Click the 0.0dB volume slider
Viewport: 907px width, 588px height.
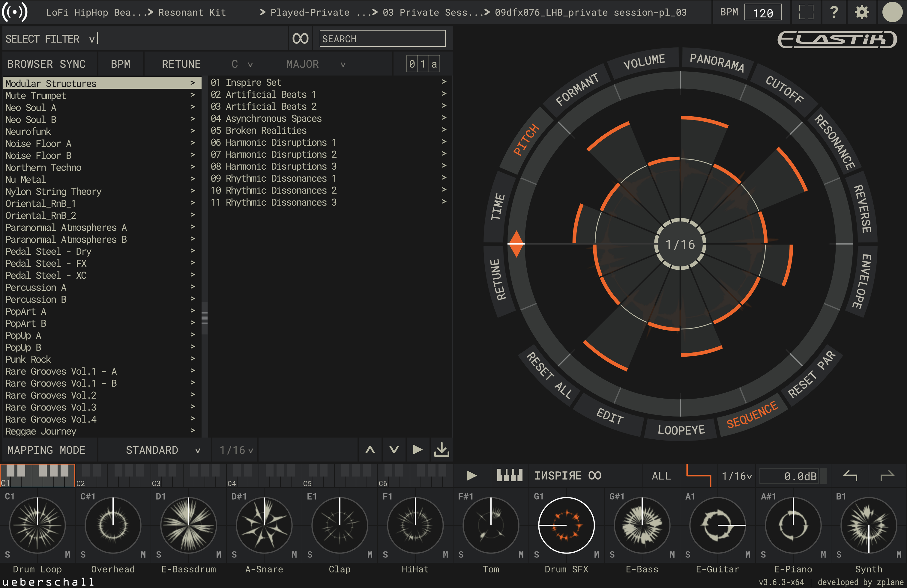click(793, 476)
